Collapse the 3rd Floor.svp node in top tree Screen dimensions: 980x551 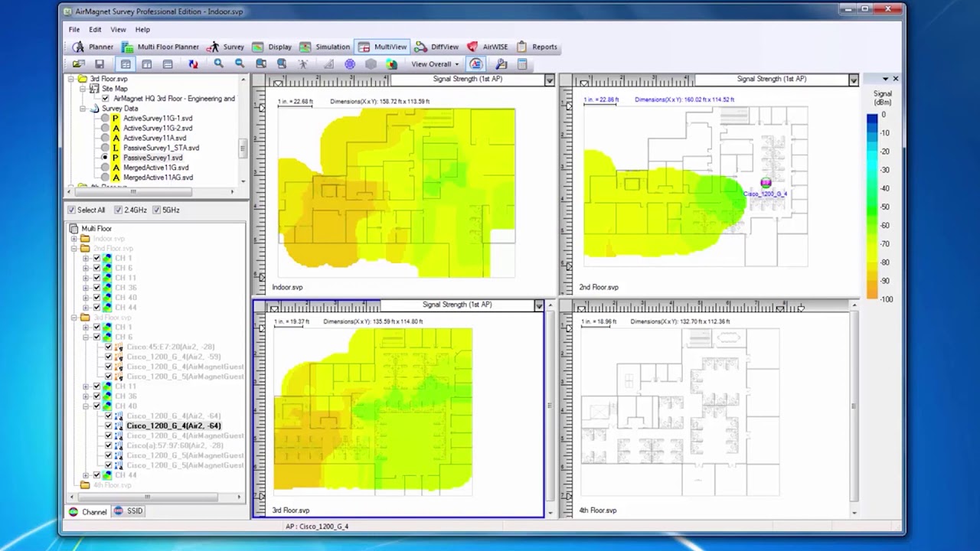71,79
